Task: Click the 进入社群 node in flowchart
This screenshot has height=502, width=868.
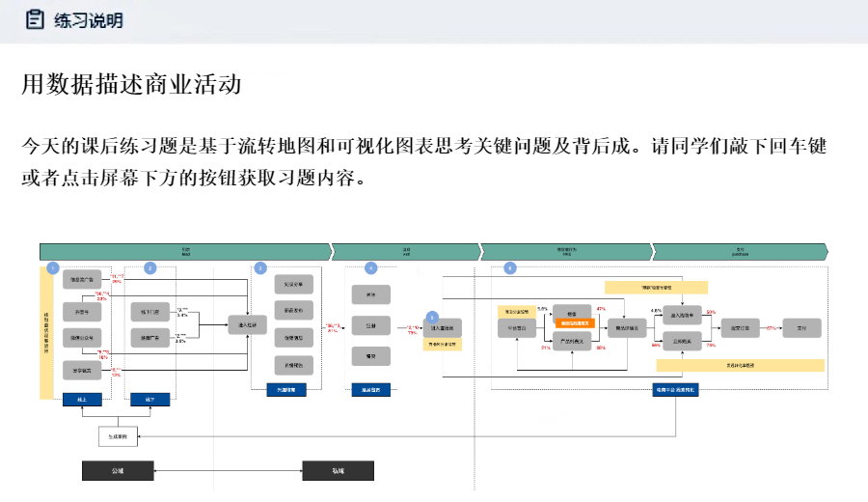Action: [247, 325]
